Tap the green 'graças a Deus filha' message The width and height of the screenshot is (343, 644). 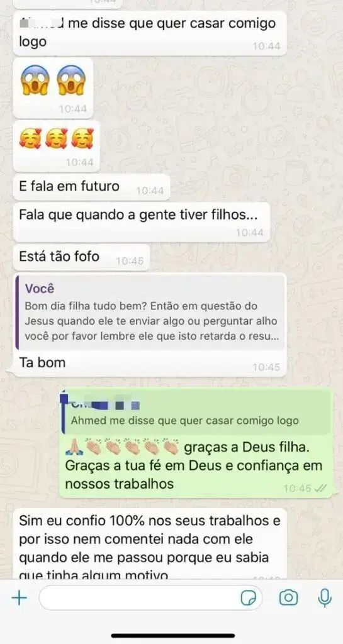point(196,444)
